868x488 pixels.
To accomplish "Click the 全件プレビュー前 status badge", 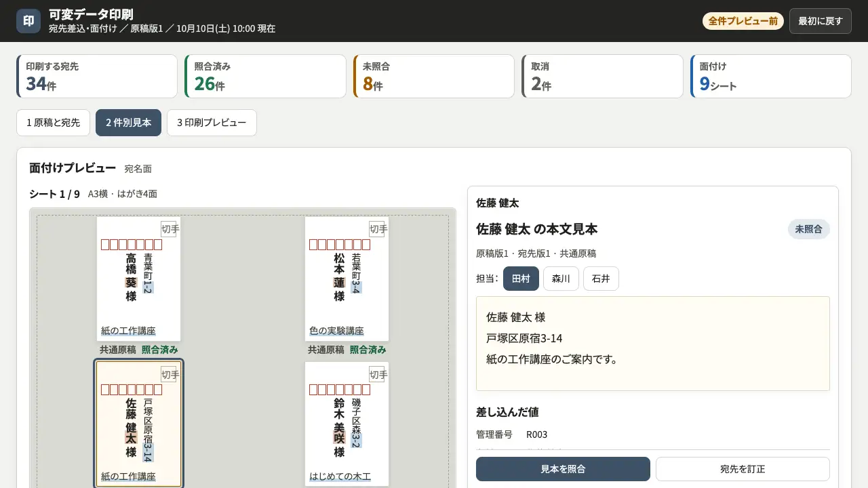I will coord(743,21).
